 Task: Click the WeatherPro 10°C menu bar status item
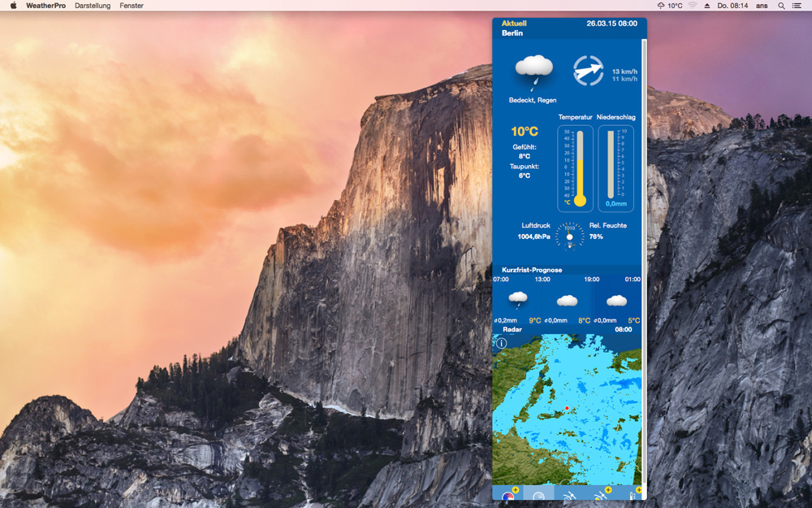point(670,6)
